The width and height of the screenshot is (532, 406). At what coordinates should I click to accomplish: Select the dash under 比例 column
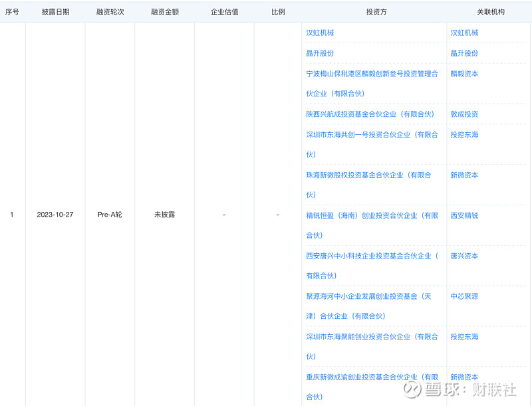click(x=277, y=215)
